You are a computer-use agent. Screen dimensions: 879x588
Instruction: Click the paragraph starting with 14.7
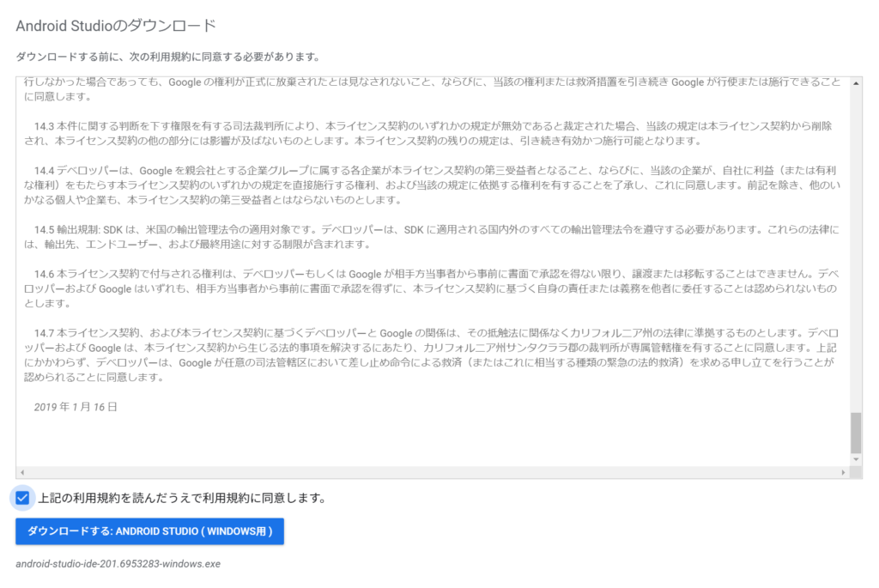[432, 355]
